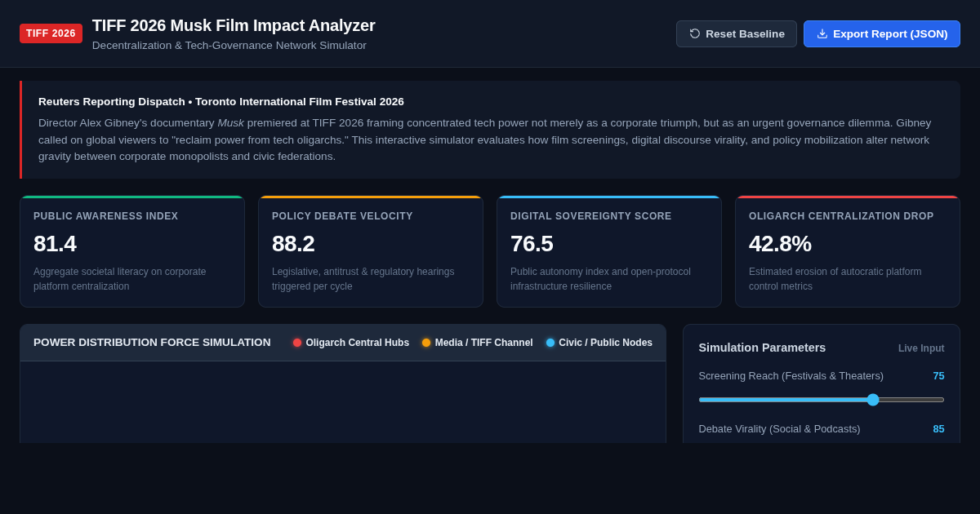Click the Decentralization & Tech-Governance subtitle

pyautogui.click(x=229, y=46)
